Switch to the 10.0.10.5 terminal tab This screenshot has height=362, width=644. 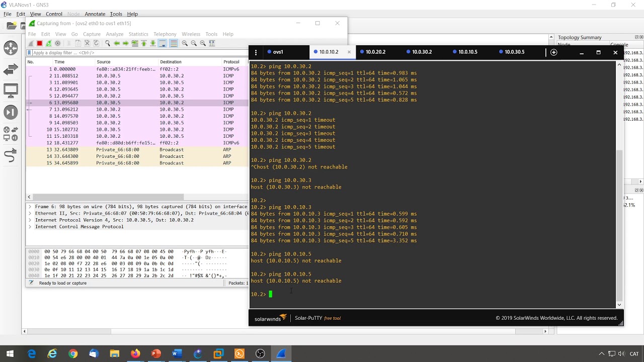[x=468, y=52]
